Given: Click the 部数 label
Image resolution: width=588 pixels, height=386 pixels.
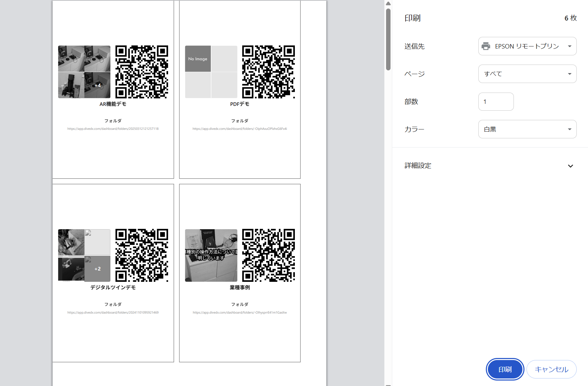Looking at the screenshot, I should [411, 102].
